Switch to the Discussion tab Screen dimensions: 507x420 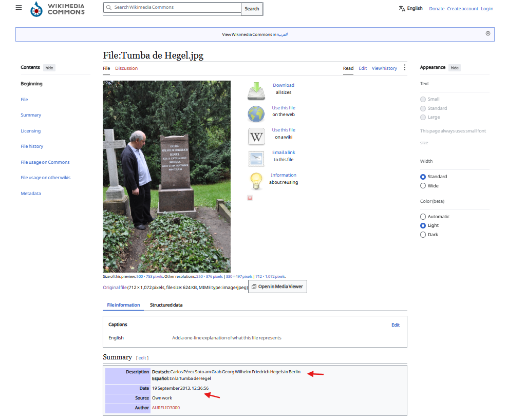click(x=126, y=68)
